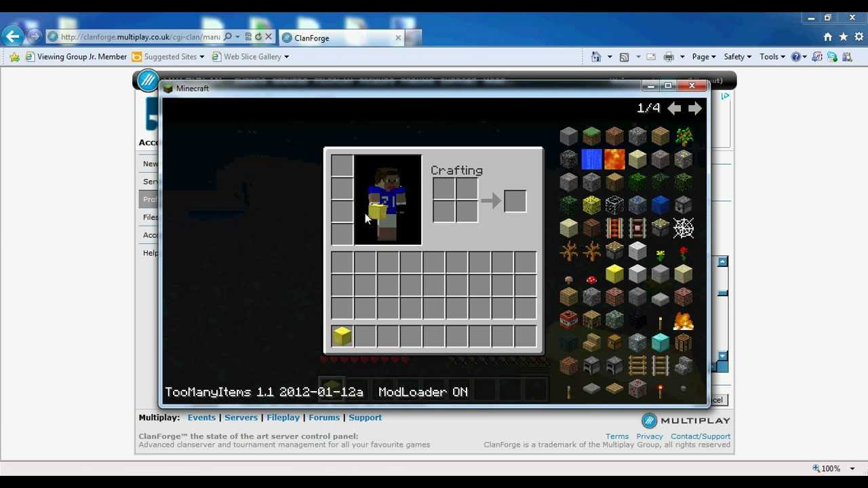Open a new blank tab
Viewport: 868px width, 488px height.
(x=414, y=38)
